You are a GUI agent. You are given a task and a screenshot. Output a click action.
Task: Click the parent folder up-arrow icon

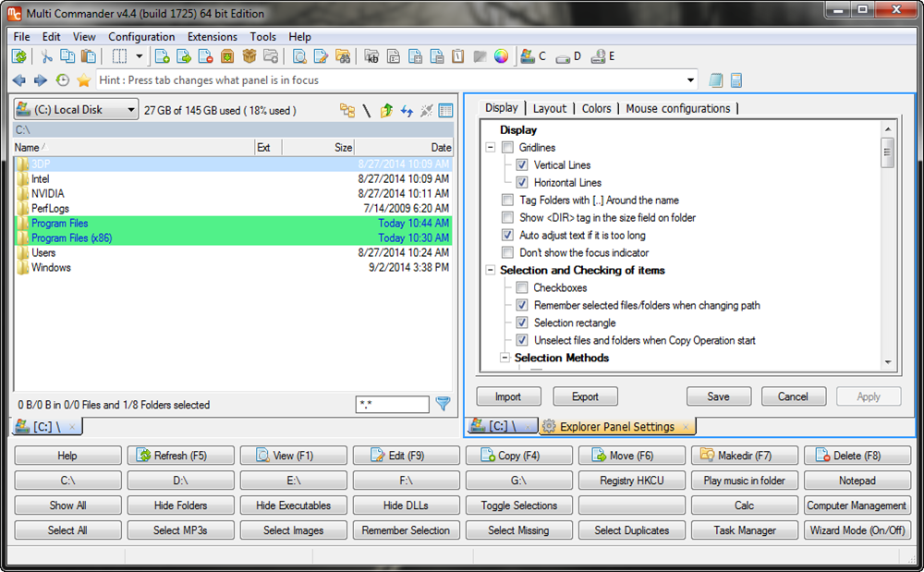click(x=386, y=110)
